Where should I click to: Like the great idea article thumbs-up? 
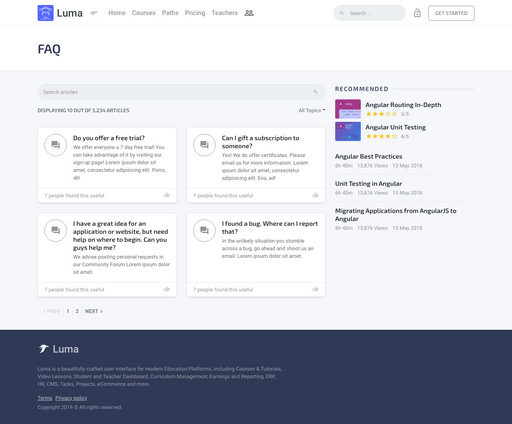[x=167, y=289]
